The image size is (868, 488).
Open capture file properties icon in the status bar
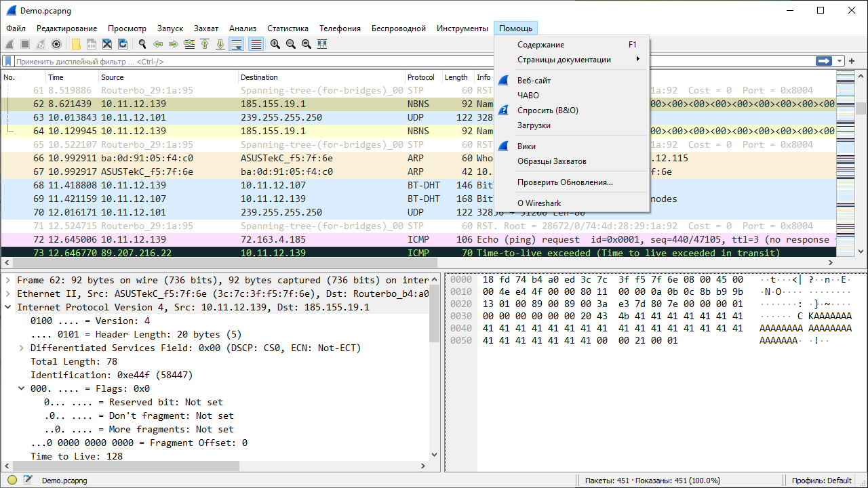[27, 481]
